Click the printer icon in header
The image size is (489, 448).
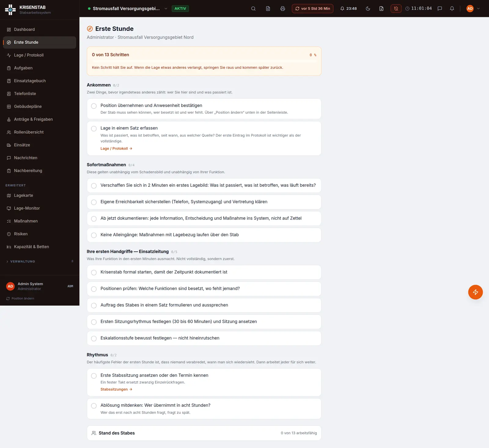coord(283,9)
